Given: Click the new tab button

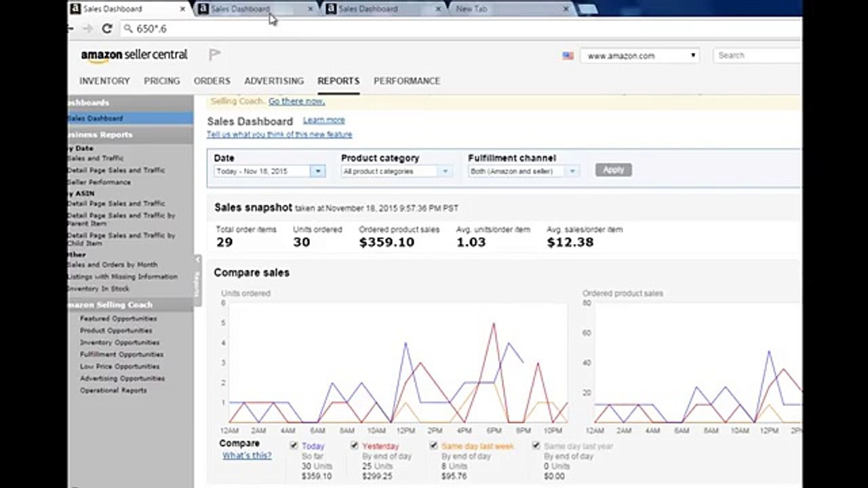Looking at the screenshot, I should tap(587, 9).
